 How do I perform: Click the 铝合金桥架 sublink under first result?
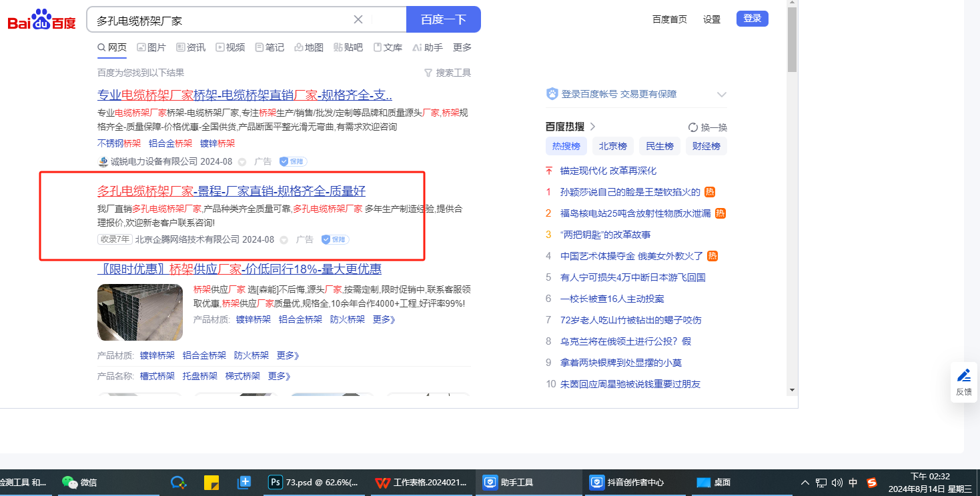tap(170, 143)
